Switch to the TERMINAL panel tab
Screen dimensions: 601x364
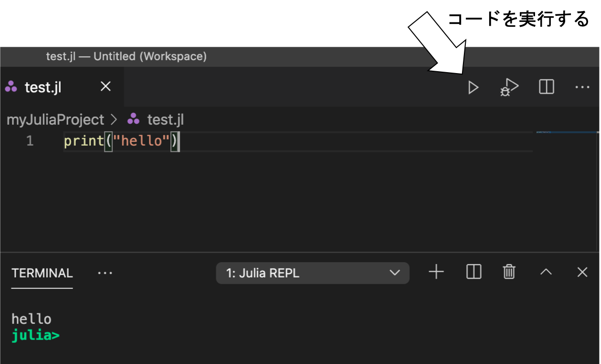click(42, 273)
